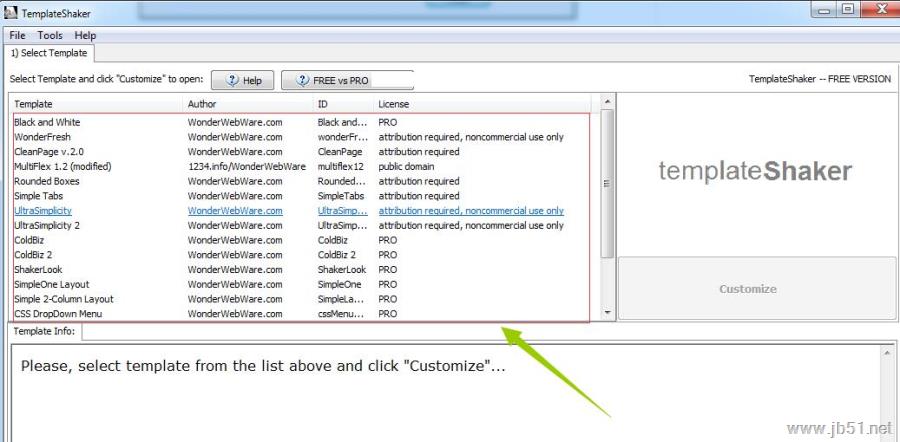Open the Tools menu
The width and height of the screenshot is (900, 442).
(50, 35)
